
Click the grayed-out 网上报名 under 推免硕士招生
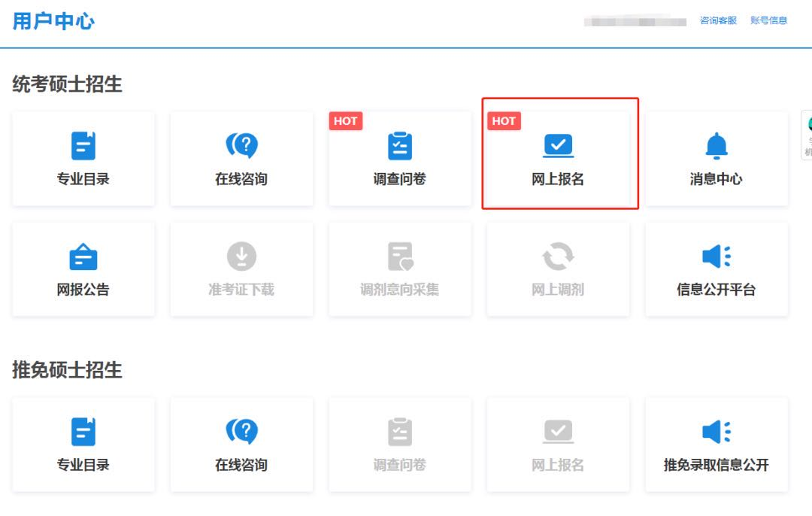[558, 445]
